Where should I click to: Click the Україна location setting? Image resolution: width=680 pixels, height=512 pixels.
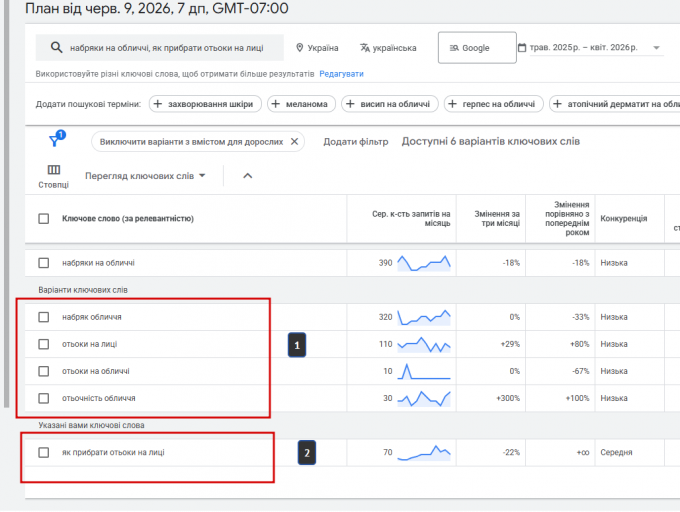point(317,48)
